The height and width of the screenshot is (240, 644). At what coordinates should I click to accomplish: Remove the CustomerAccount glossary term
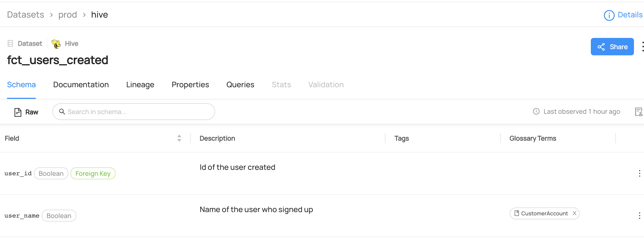[x=575, y=213]
